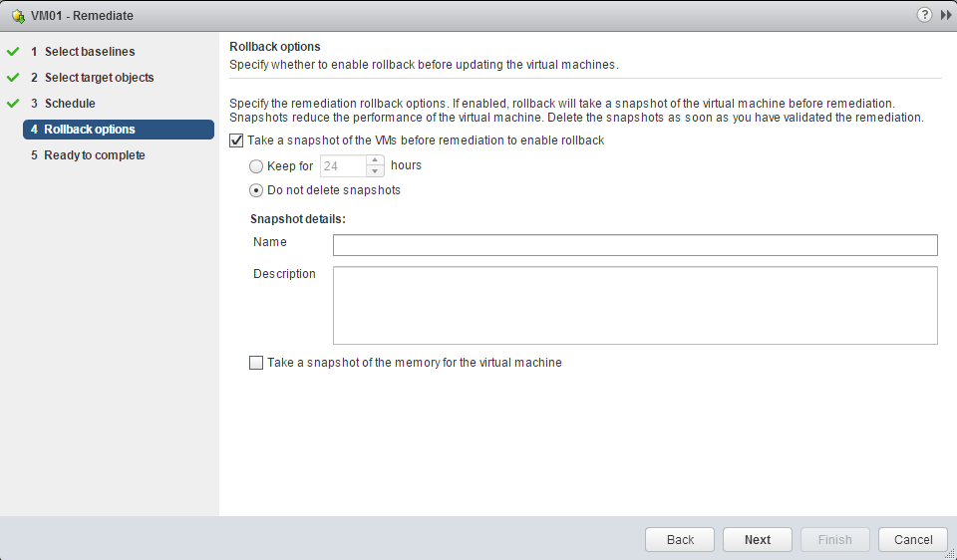This screenshot has height=560, width=957.
Task: Click the green checkmark beside Schedule
Action: (x=13, y=104)
